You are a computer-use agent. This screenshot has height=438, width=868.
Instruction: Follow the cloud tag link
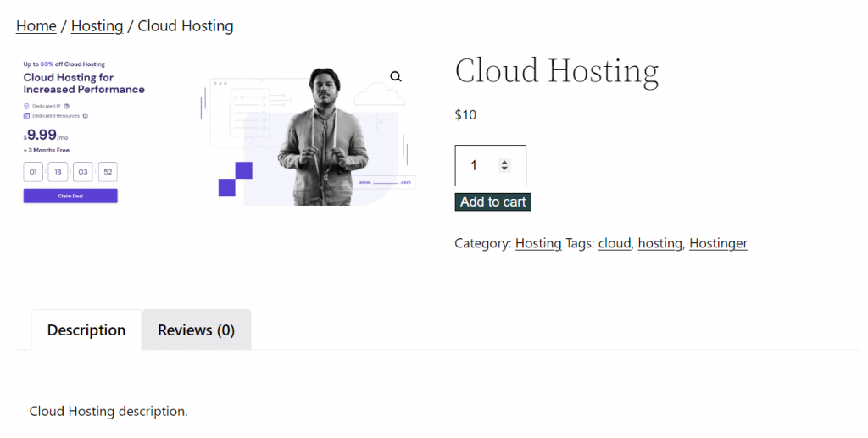pos(615,243)
